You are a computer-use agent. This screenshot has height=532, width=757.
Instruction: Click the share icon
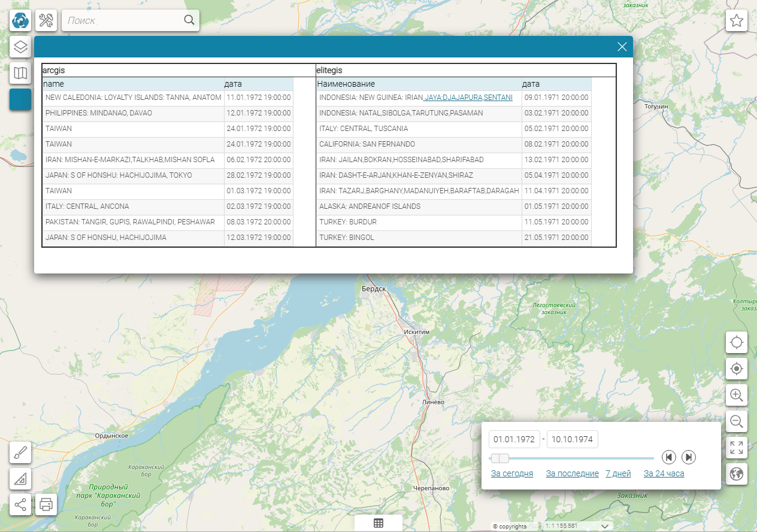point(20,505)
